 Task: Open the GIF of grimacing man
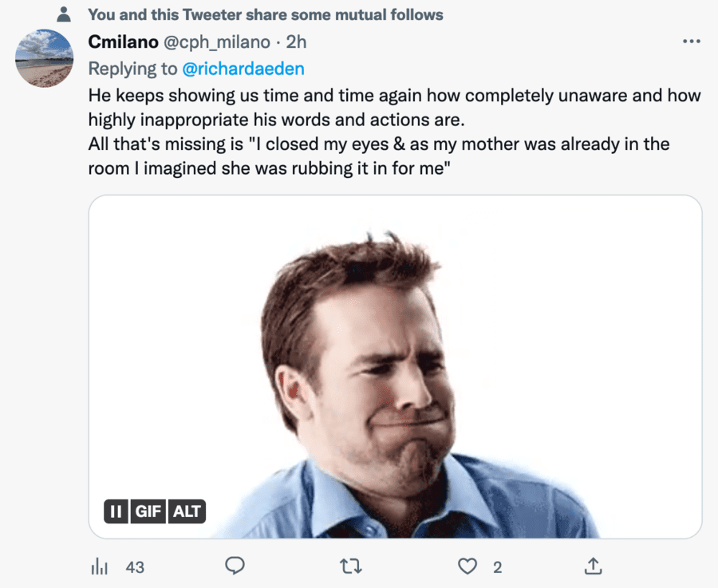395,367
